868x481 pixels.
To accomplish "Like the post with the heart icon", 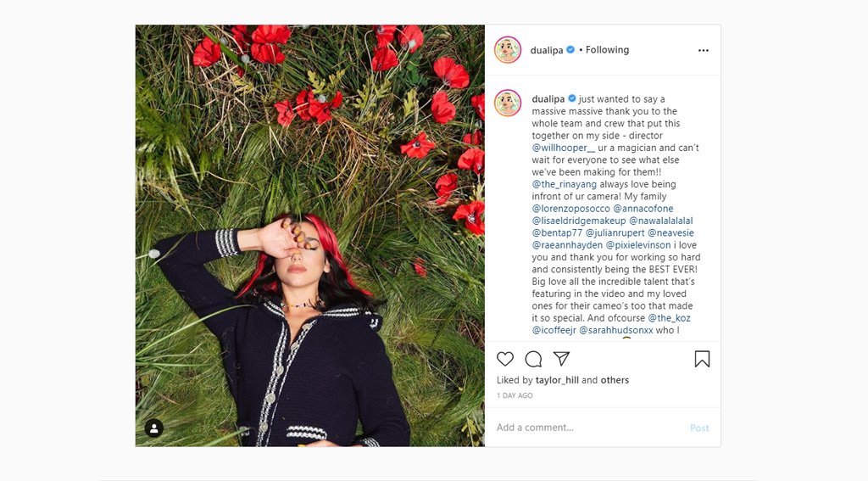I will point(505,359).
